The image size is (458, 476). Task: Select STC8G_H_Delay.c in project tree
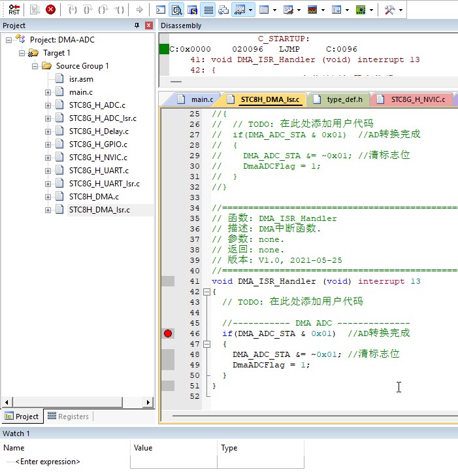point(99,131)
